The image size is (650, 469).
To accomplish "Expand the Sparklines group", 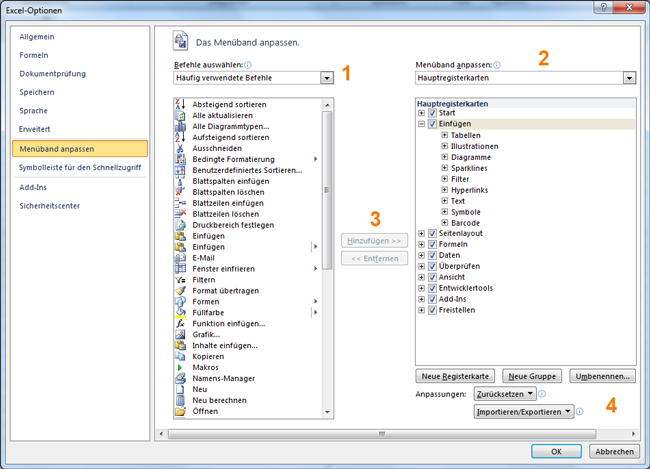I will click(x=444, y=168).
